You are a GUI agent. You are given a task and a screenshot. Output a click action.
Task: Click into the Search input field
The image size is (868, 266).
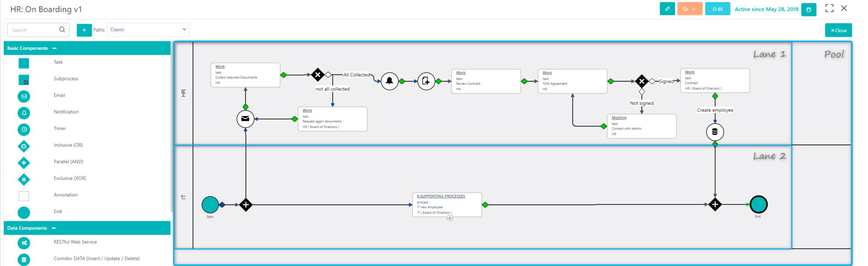point(33,30)
